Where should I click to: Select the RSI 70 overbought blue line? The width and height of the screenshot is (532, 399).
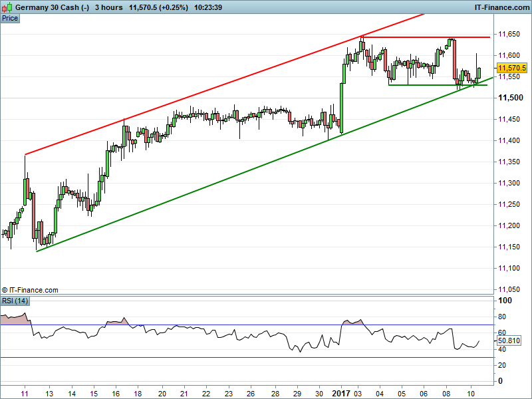coord(247,325)
